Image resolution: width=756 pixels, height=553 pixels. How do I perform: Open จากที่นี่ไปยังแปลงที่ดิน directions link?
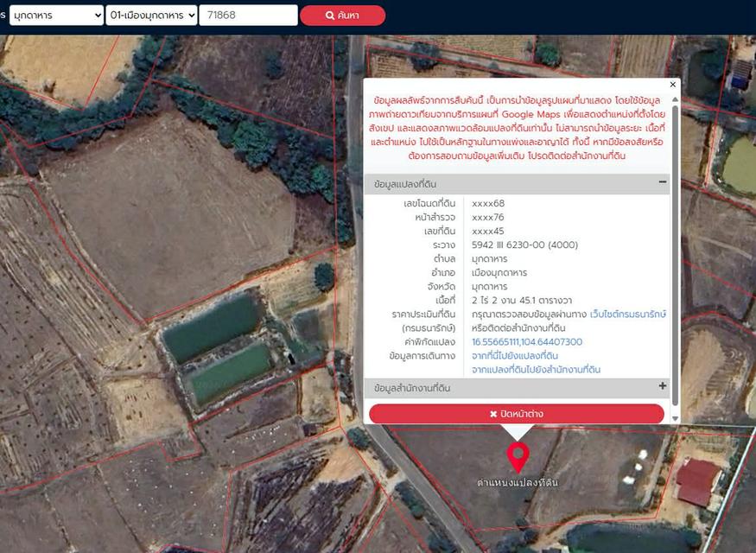click(515, 356)
